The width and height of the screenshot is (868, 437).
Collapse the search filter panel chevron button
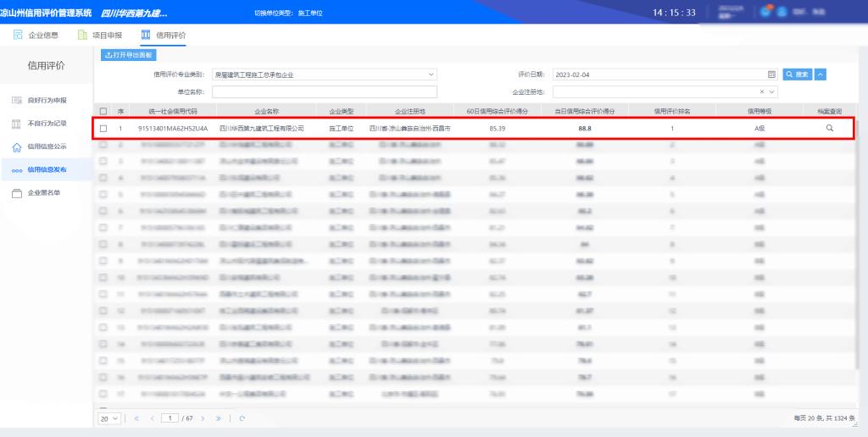pyautogui.click(x=821, y=75)
